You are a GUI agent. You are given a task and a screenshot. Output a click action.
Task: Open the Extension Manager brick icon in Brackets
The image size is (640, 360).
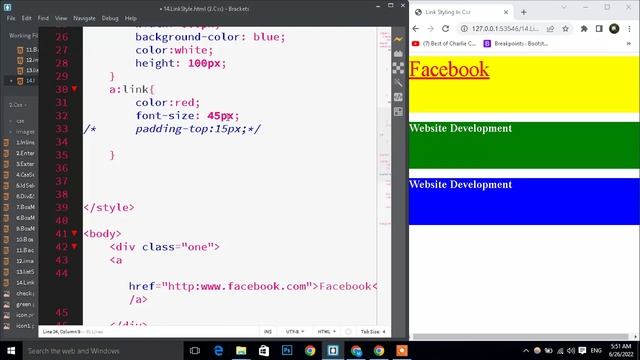click(x=398, y=53)
